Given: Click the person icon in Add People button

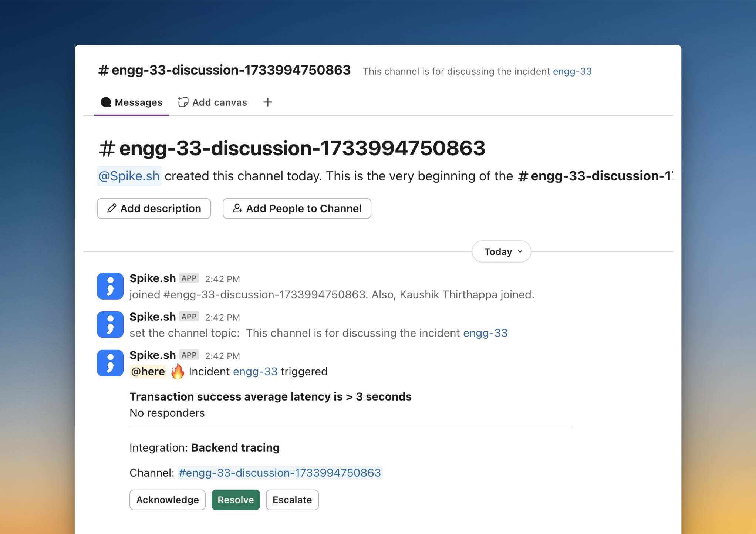Looking at the screenshot, I should 237,208.
